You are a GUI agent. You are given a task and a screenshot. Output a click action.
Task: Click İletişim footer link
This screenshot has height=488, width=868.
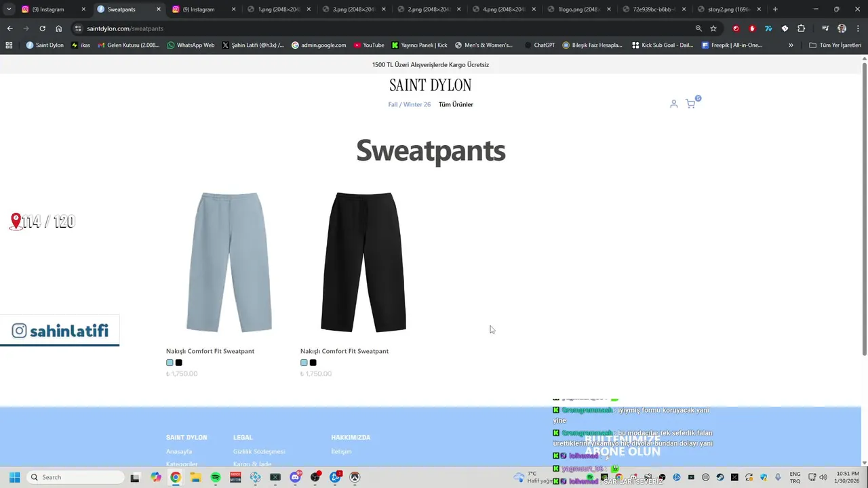(x=341, y=451)
